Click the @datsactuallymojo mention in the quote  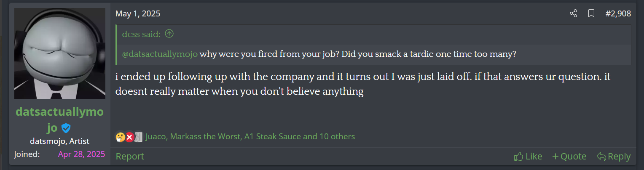(160, 55)
